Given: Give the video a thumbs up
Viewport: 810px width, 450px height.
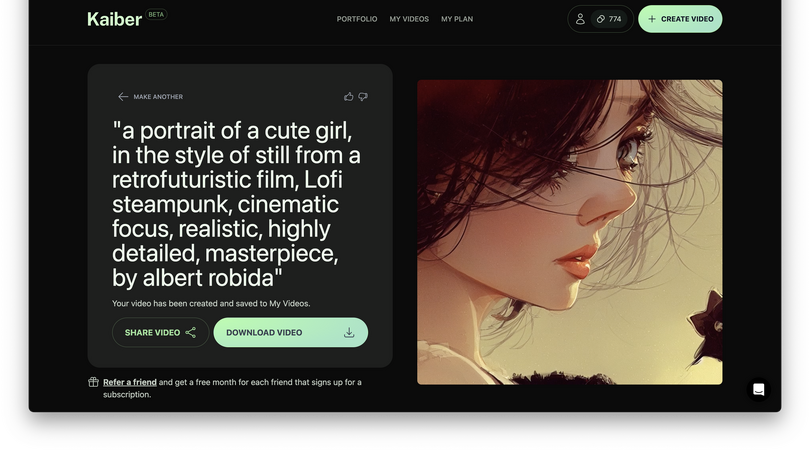Looking at the screenshot, I should pos(348,97).
